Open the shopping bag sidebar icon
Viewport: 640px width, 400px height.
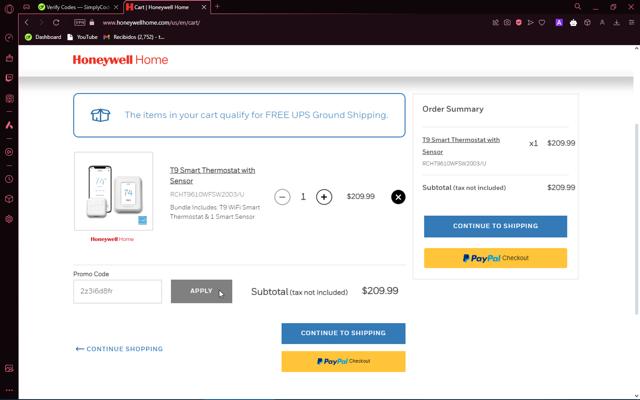pos(9,58)
